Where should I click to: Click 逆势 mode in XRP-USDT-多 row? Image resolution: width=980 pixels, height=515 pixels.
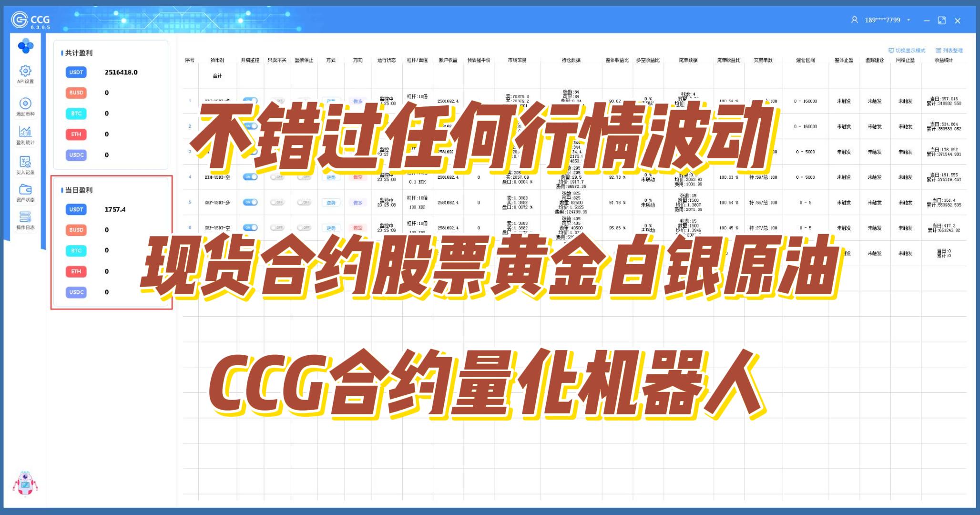pyautogui.click(x=331, y=203)
